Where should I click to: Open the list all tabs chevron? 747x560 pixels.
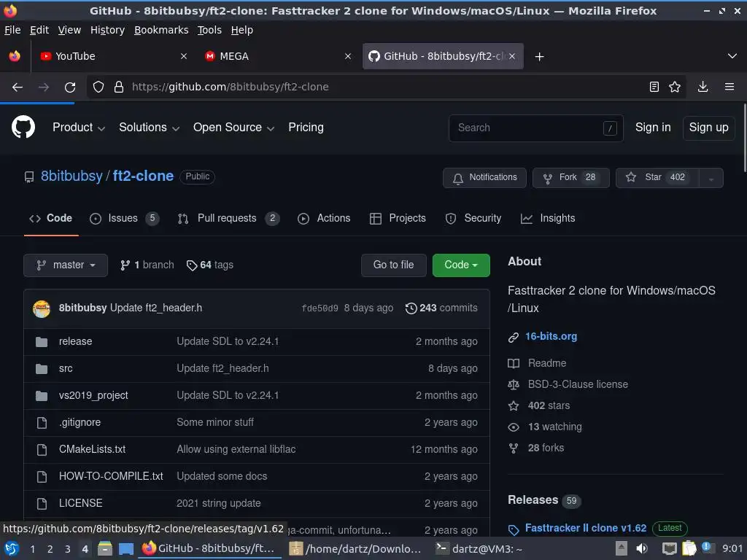732,56
